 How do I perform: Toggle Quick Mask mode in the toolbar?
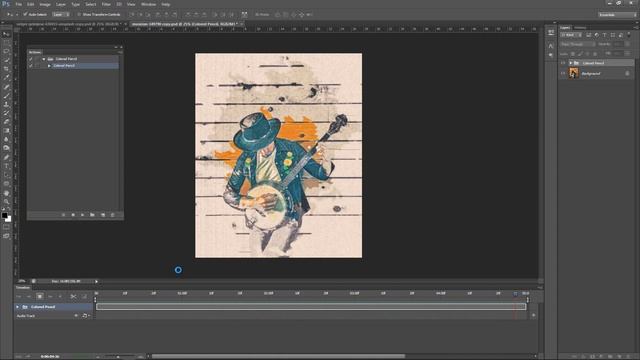tap(6, 227)
